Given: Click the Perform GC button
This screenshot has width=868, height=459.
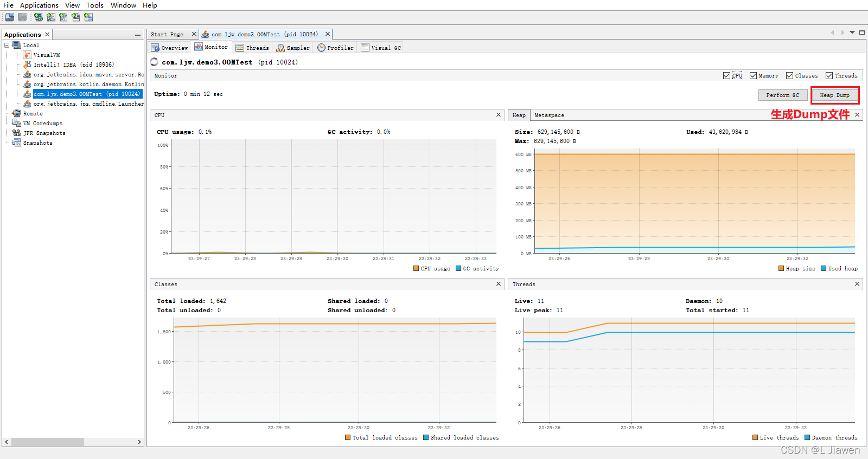Looking at the screenshot, I should (782, 95).
